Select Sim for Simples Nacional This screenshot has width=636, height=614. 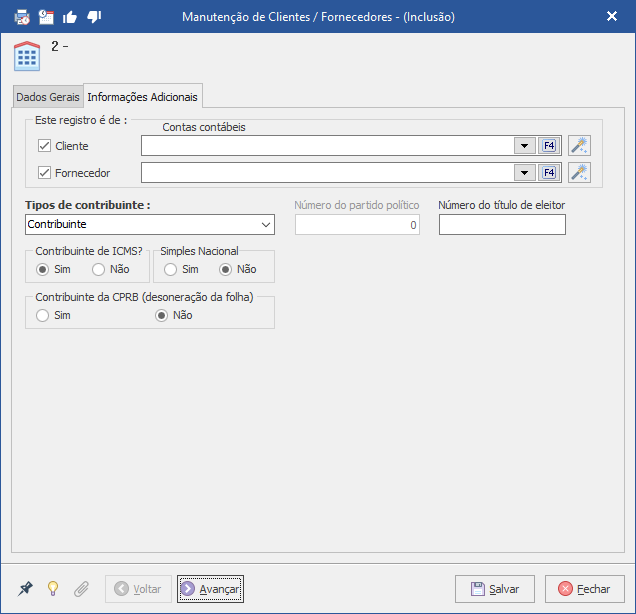[171, 269]
